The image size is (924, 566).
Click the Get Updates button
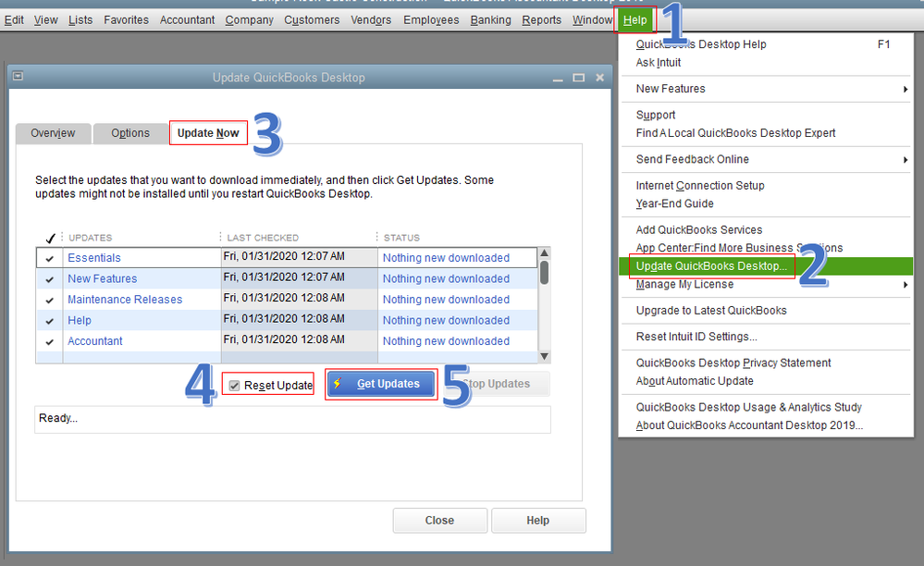pyautogui.click(x=381, y=384)
